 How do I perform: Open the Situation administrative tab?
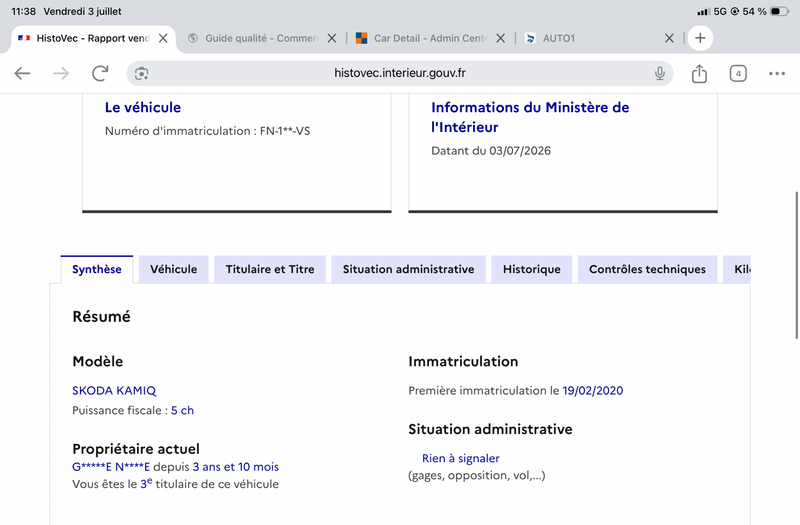point(408,269)
